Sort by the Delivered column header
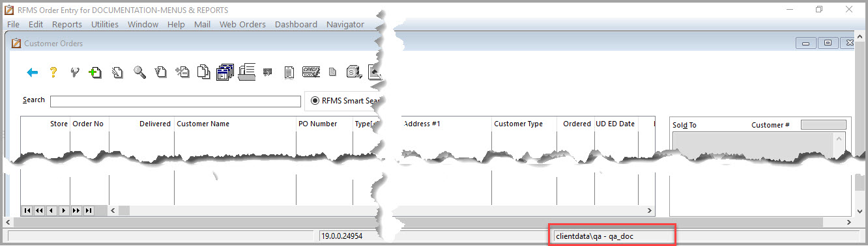The width and height of the screenshot is (868, 246). pos(155,124)
